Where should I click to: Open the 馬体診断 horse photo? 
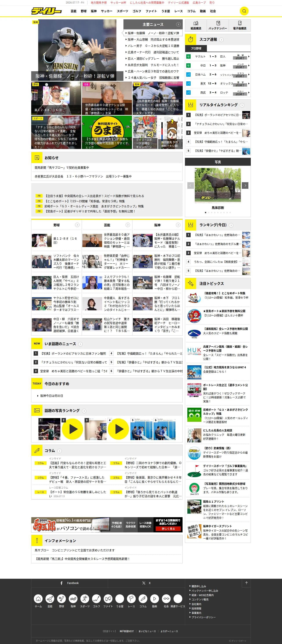click(218, 185)
